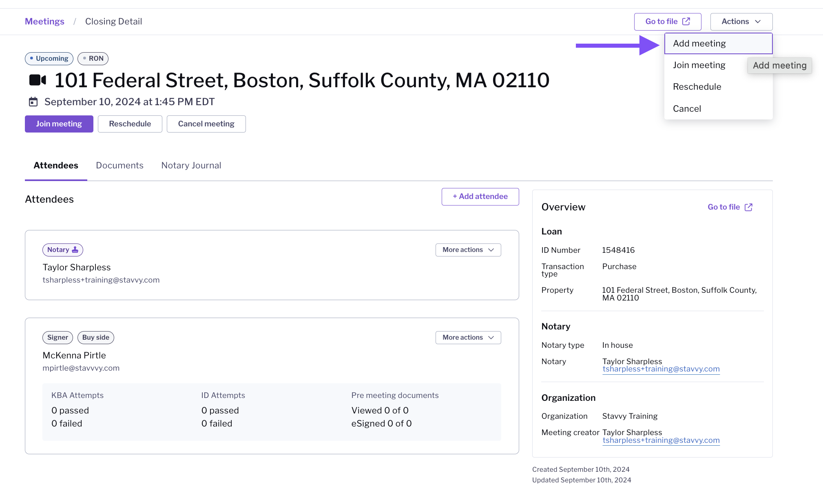The image size is (823, 504).
Task: Select Cancel in the Actions menu
Action: point(687,108)
